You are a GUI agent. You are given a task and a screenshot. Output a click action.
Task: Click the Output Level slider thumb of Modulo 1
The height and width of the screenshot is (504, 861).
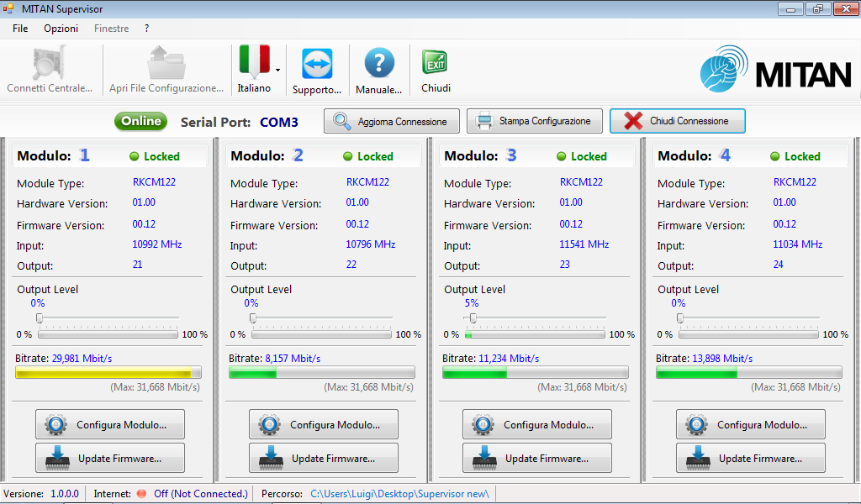(x=39, y=318)
